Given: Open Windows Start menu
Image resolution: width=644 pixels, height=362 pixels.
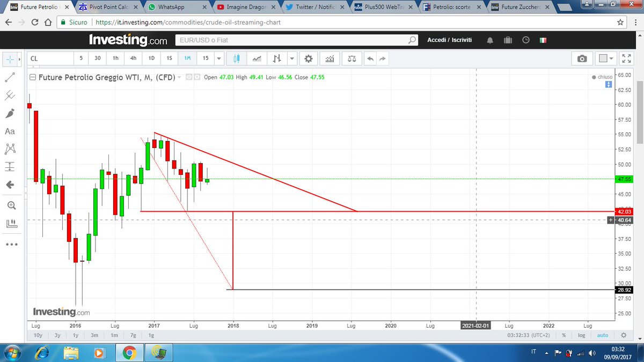Looking at the screenshot, I should point(12,353).
